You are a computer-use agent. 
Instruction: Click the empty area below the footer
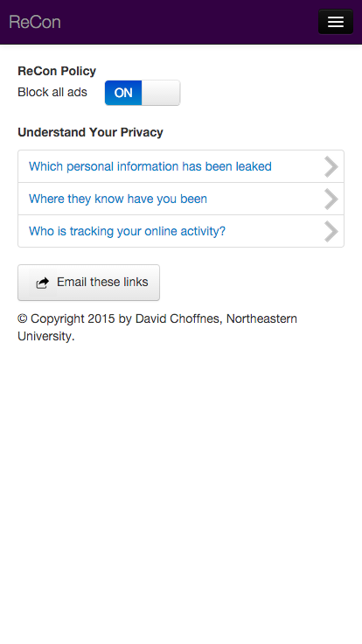pos(181,493)
